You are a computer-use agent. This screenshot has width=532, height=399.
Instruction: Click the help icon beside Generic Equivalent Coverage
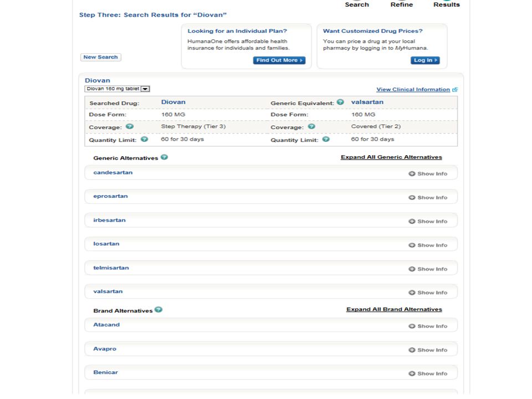(x=311, y=126)
